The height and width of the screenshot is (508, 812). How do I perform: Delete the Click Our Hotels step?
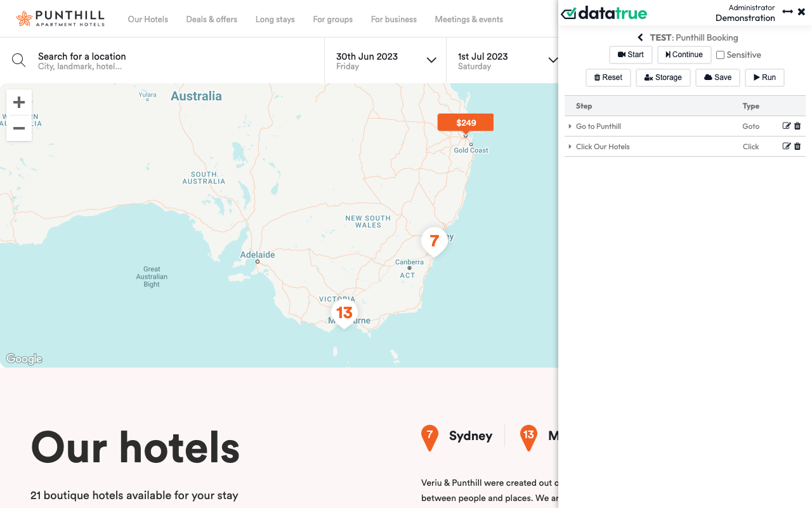(797, 147)
